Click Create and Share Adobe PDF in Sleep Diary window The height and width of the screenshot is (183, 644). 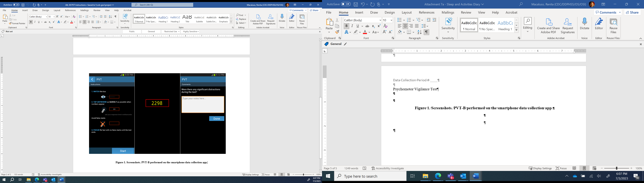(x=548, y=26)
